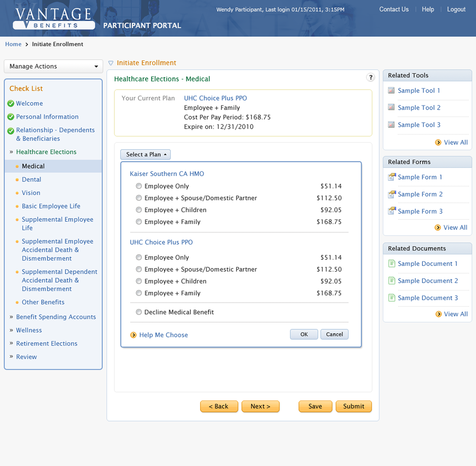The width and height of the screenshot is (476, 466).
Task: Go to Home breadcrumb link
Action: pos(13,44)
